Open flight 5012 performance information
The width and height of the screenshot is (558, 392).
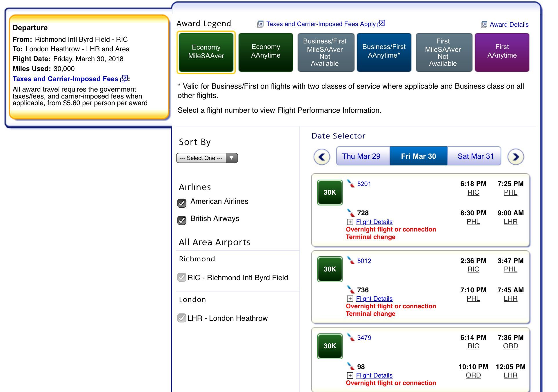[x=364, y=261]
